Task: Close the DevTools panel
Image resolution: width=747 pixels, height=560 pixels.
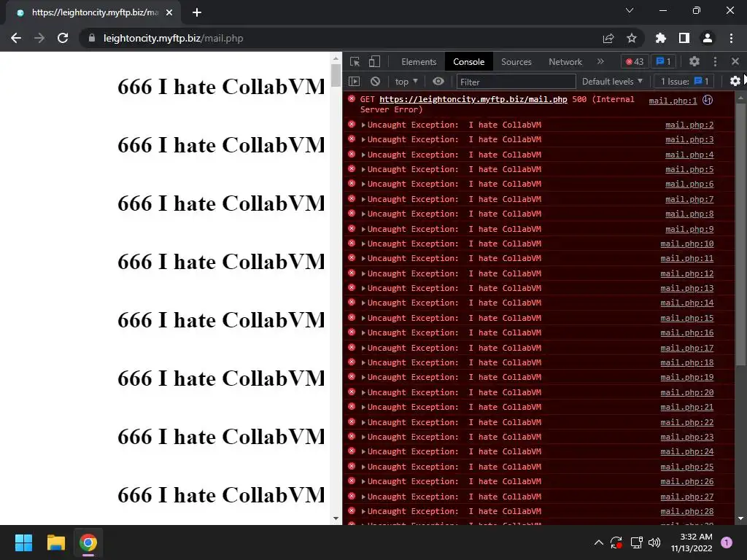Action: pyautogui.click(x=735, y=61)
